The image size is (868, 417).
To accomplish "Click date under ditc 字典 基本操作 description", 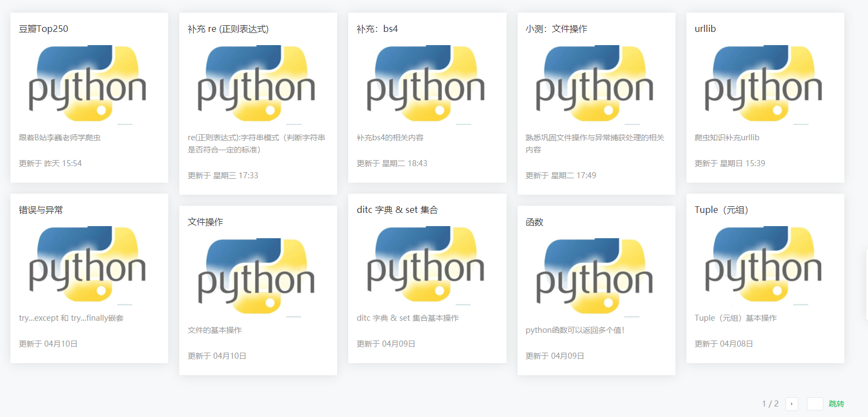I will click(386, 344).
